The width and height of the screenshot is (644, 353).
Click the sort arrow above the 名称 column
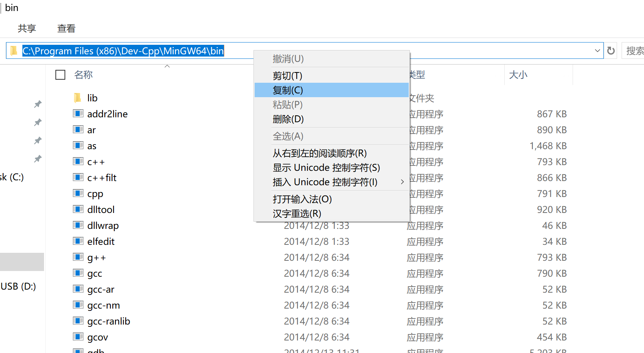[167, 66]
